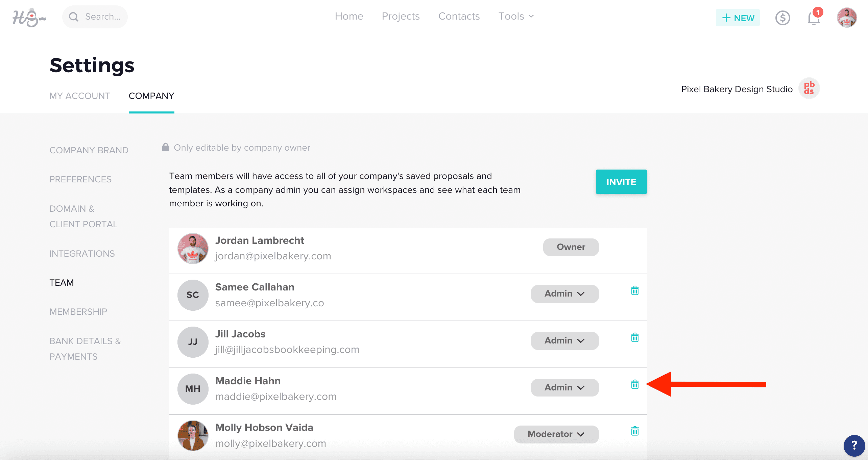Image resolution: width=868 pixels, height=460 pixels.
Task: Focus the Search field
Action: click(x=95, y=17)
